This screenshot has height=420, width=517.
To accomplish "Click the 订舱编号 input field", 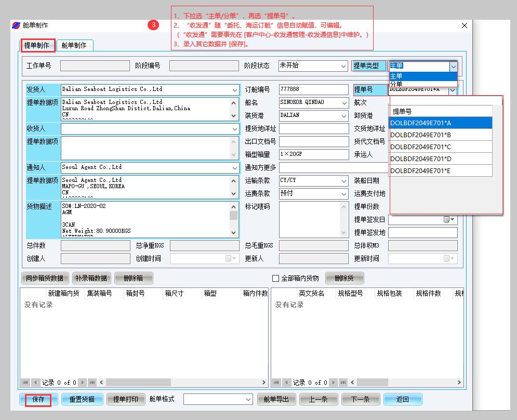I will [x=313, y=89].
